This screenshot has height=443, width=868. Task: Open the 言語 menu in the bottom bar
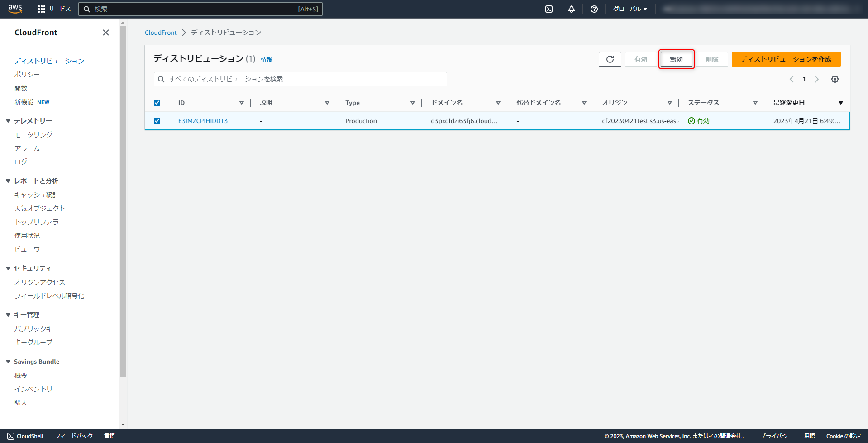(110, 436)
